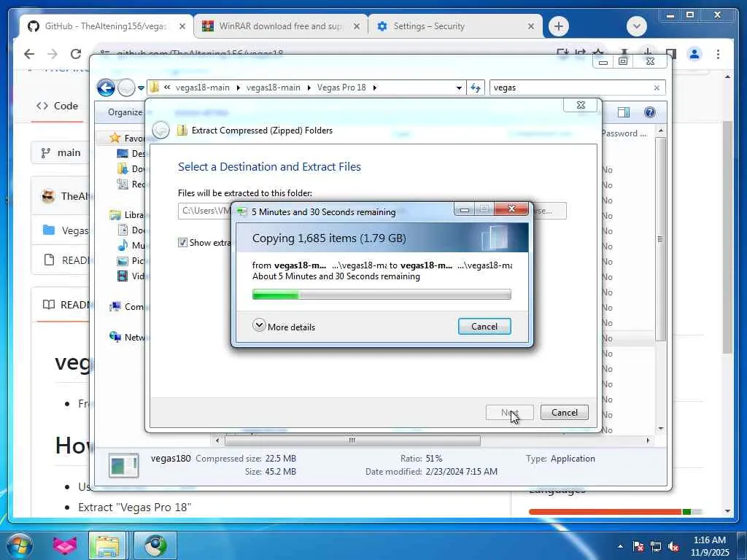Open Windows Explorer from taskbar
Image resolution: width=747 pixels, height=560 pixels.
point(108,545)
